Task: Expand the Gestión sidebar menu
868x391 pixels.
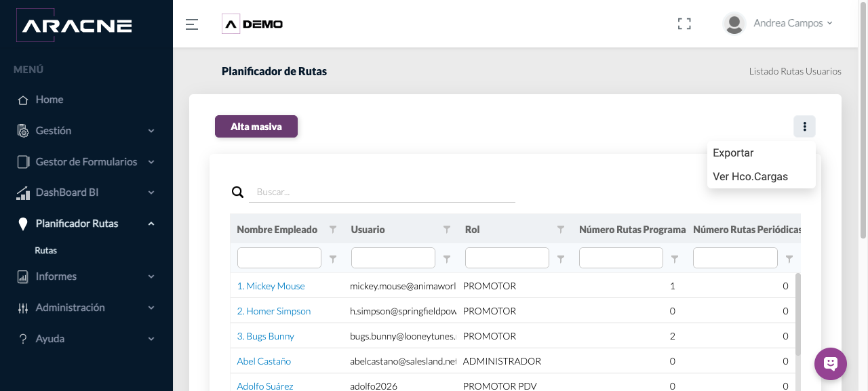Action: (86, 131)
